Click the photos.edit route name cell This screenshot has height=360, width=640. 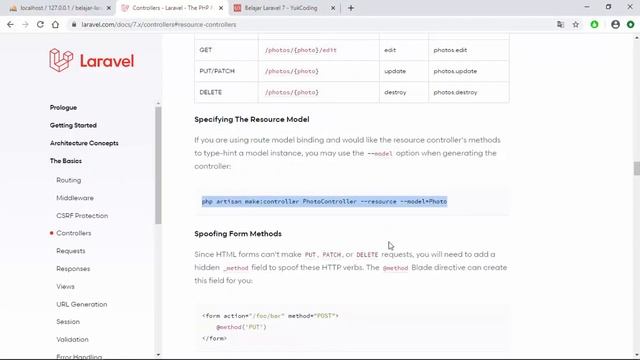(469, 50)
